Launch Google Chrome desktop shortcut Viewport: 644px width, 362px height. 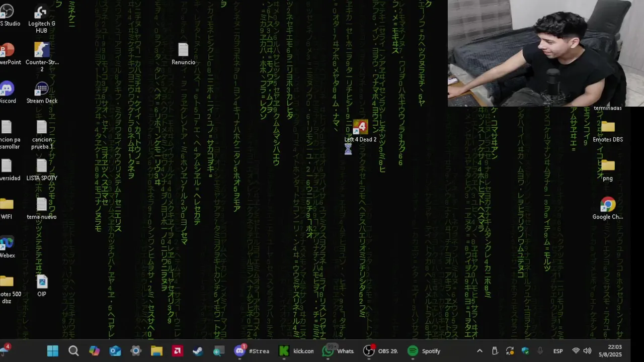coord(608,209)
